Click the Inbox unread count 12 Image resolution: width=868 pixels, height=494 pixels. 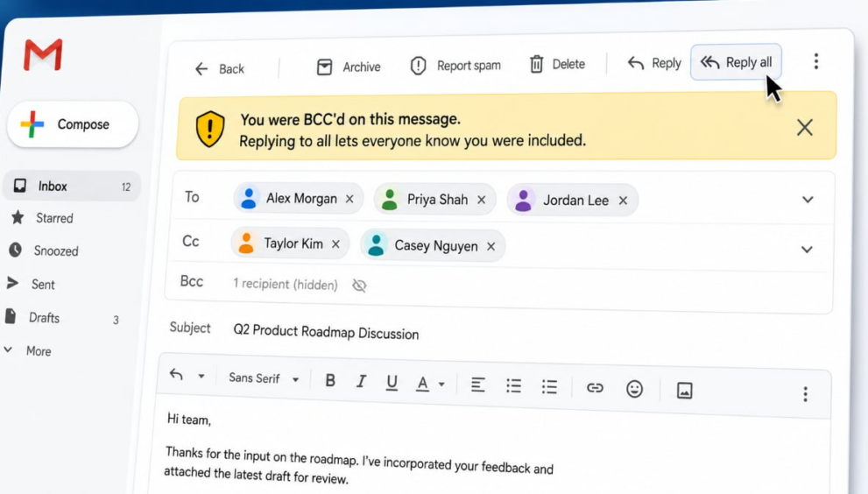coord(126,187)
